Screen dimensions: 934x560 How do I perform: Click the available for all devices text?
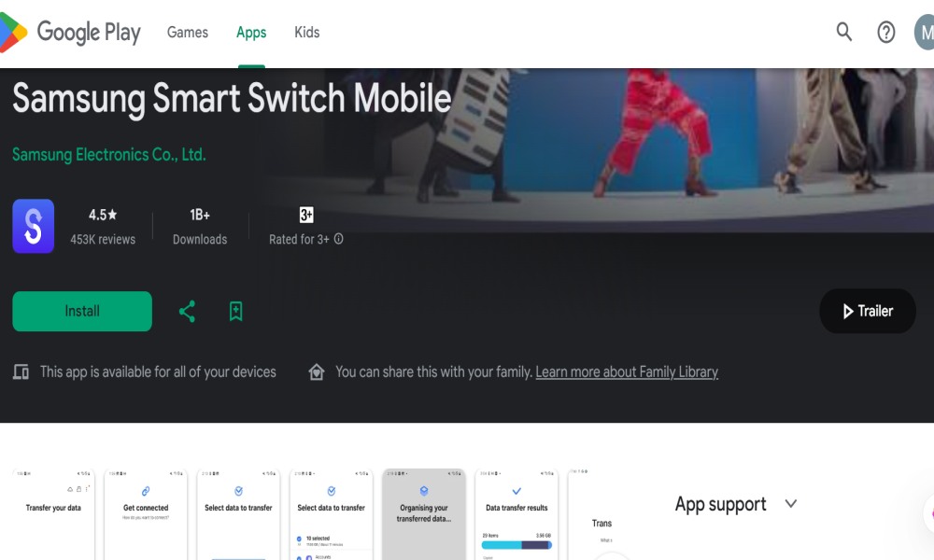pyautogui.click(x=158, y=372)
